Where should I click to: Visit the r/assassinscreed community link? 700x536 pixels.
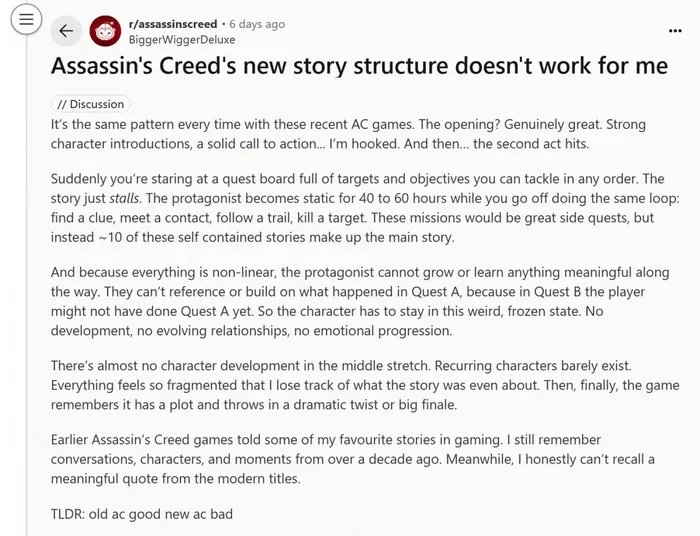click(x=173, y=24)
